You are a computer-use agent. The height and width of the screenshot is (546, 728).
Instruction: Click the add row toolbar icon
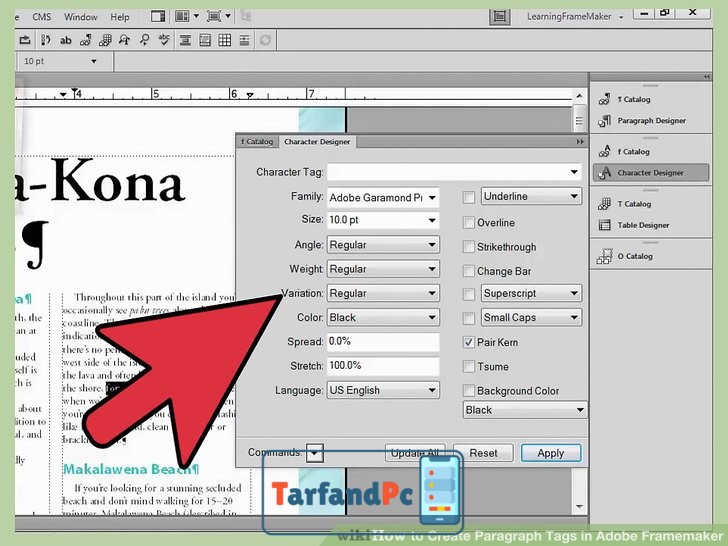coord(244,40)
